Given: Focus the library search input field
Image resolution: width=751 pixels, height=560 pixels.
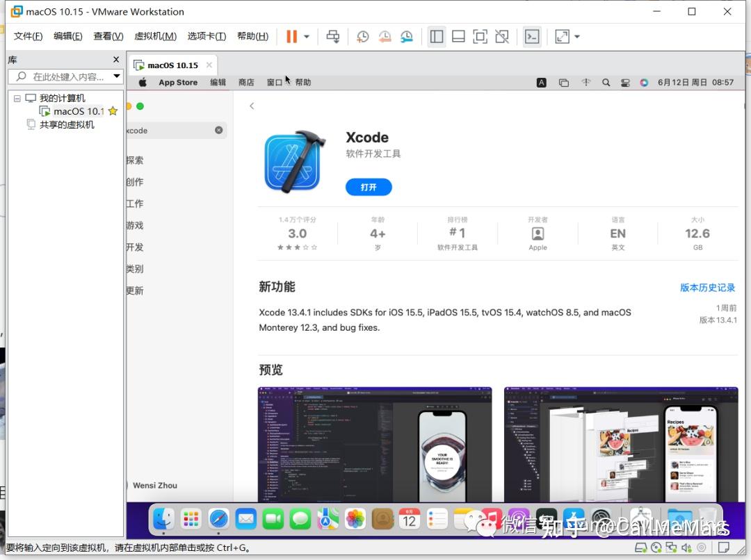Looking at the screenshot, I should pyautogui.click(x=65, y=76).
